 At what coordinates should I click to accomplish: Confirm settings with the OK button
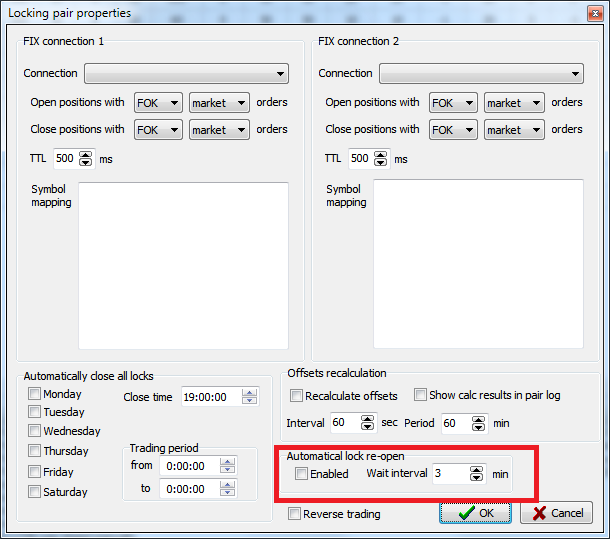click(x=475, y=513)
